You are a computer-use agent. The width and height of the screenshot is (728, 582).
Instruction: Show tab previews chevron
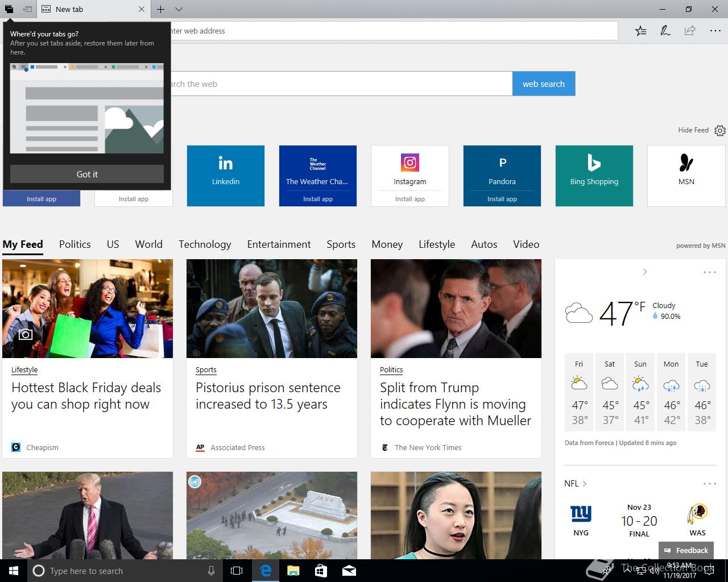(x=179, y=9)
